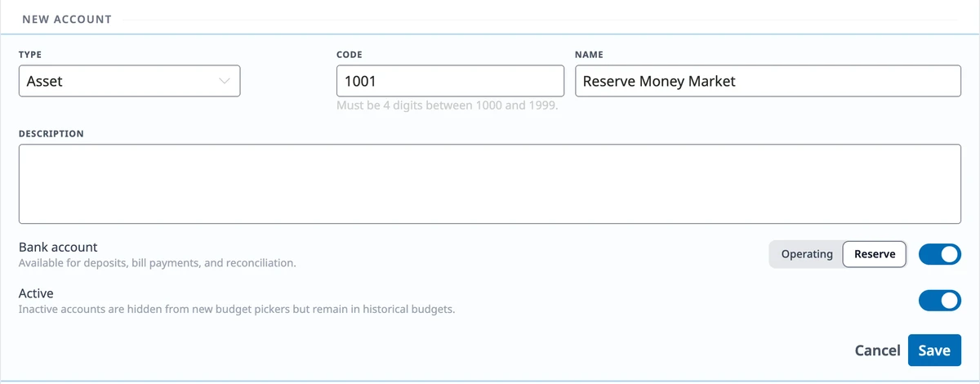The height and width of the screenshot is (384, 980).
Task: Click the 'Available for deposits' helper text
Action: pos(157,264)
